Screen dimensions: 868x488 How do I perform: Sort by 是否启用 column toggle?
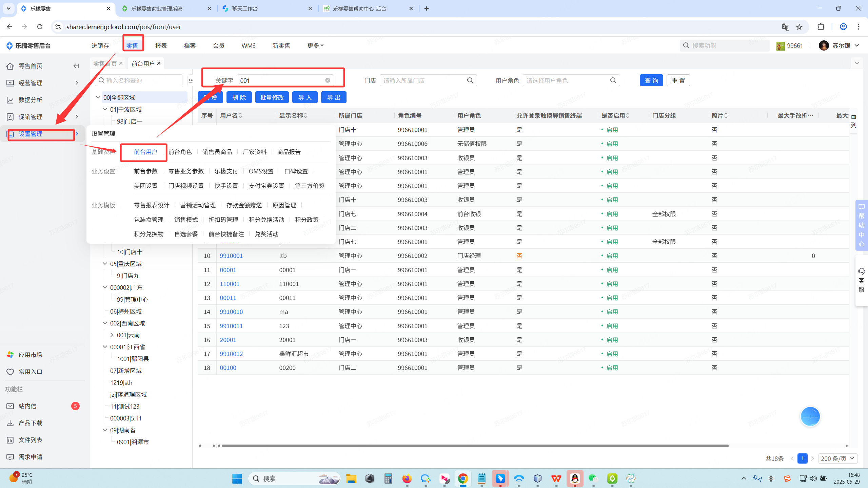coord(628,116)
